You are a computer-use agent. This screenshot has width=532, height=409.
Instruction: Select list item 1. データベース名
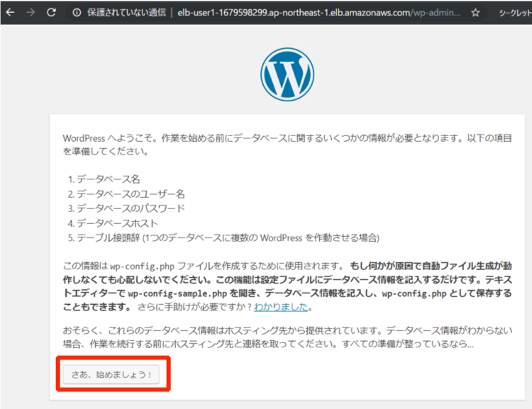pyautogui.click(x=104, y=179)
